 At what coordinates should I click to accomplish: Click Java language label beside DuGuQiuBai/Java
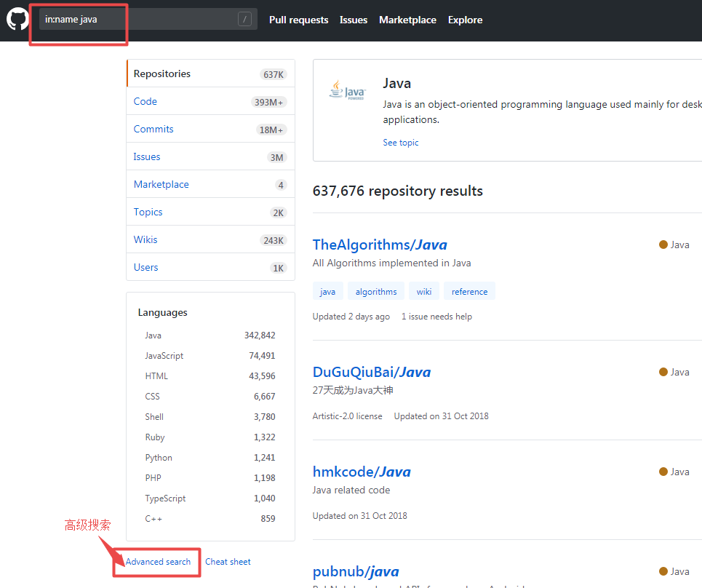click(674, 372)
